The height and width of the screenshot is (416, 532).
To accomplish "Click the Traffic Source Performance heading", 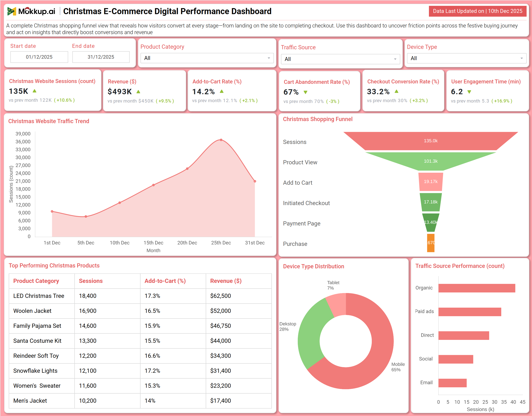I will [x=460, y=266].
